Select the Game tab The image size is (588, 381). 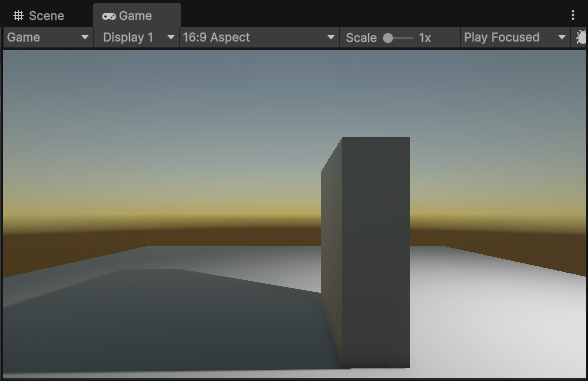tap(137, 16)
